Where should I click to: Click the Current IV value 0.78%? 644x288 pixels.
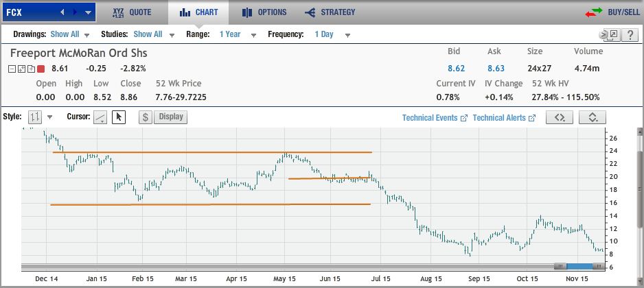coord(448,97)
